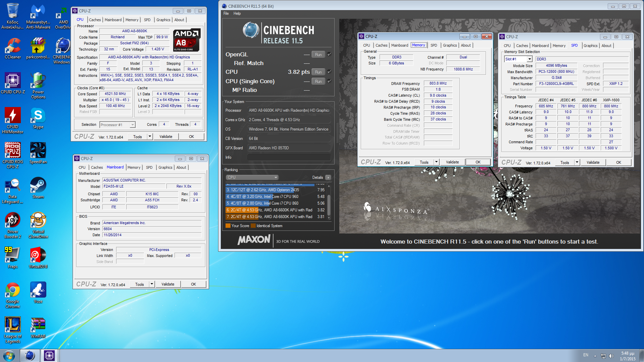Screen dimensions: 644x362
Task: Switch to CPU-Z taskbar button
Action: pyautogui.click(x=49, y=356)
